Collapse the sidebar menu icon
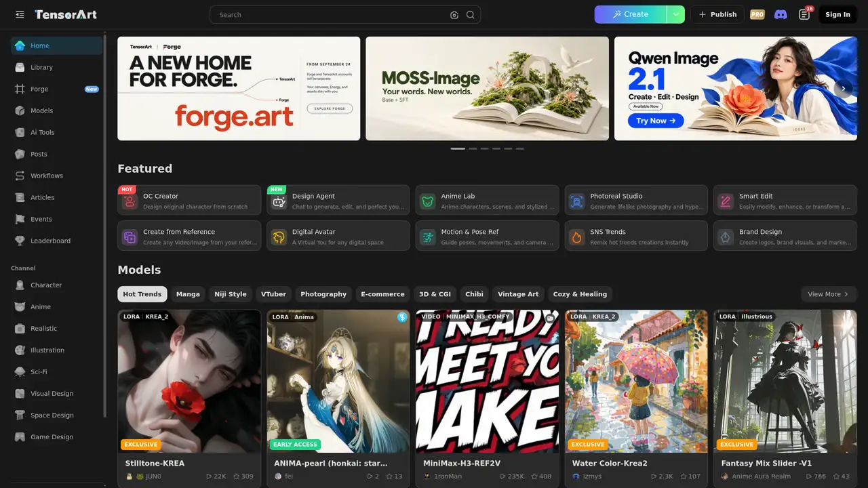Image resolution: width=868 pixels, height=488 pixels. [20, 14]
